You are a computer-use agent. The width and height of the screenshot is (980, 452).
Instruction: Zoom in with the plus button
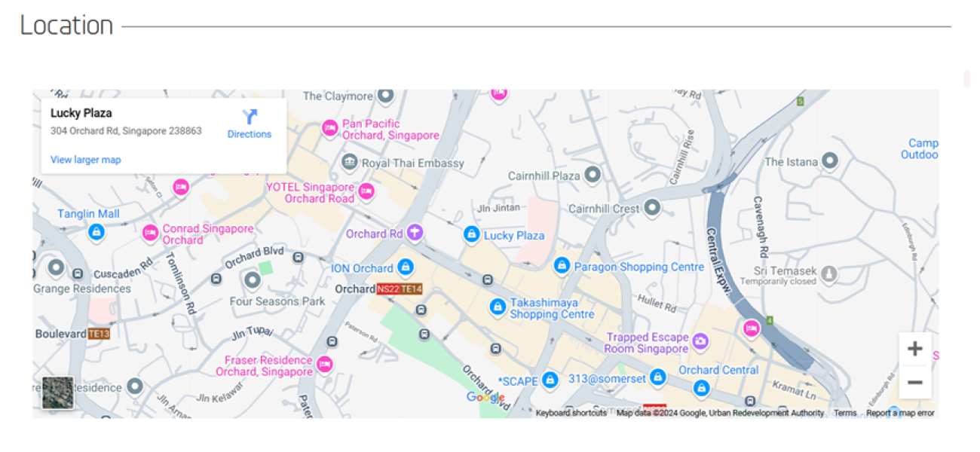click(x=915, y=349)
